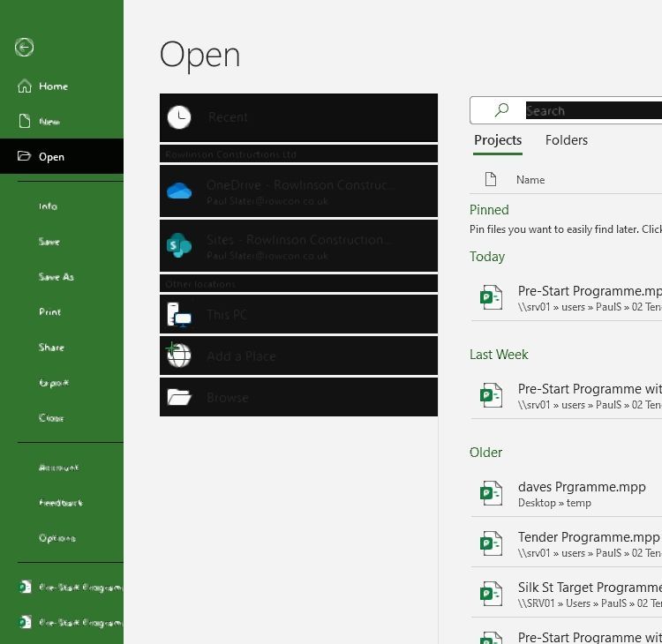Image resolution: width=662 pixels, height=644 pixels.
Task: Click Close in the sidebar
Action: pyautogui.click(x=62, y=418)
